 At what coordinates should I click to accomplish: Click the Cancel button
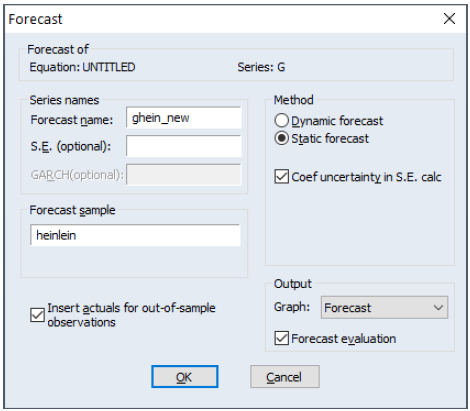click(x=285, y=377)
